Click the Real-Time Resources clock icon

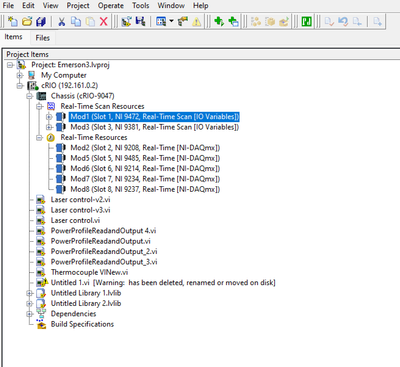pos(51,137)
